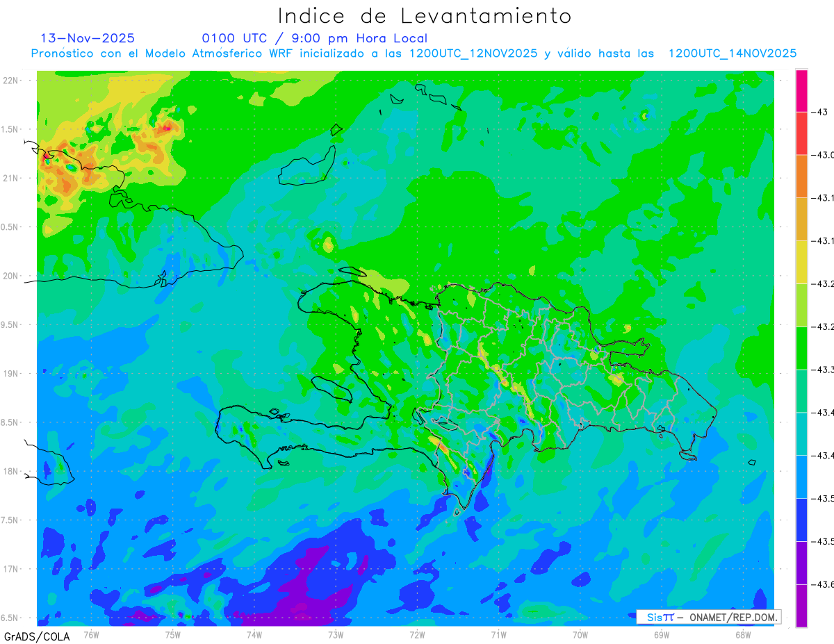Click the 71W longitude label
The image size is (834, 644).
(x=498, y=635)
